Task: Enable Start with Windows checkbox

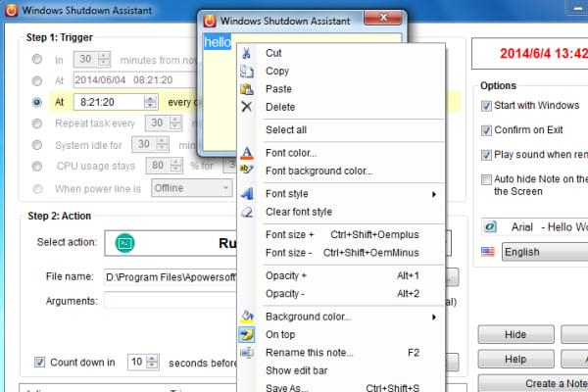Action: pos(487,106)
